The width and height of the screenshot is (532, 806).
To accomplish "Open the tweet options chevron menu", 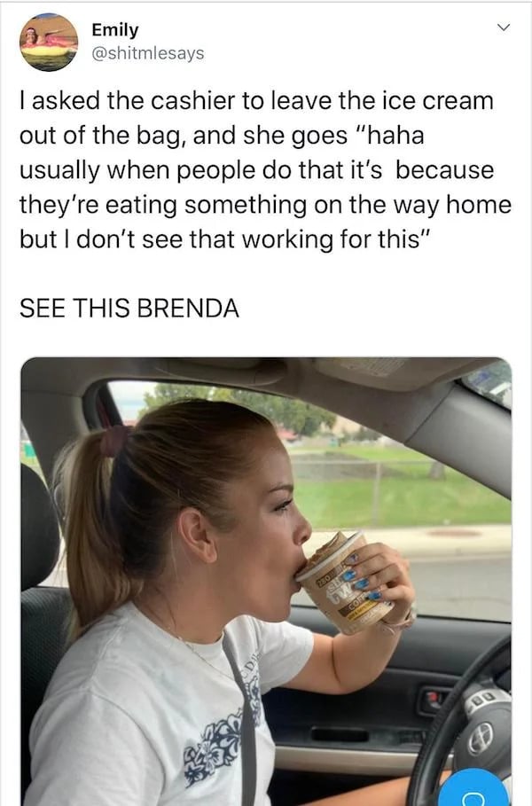I will [x=504, y=27].
